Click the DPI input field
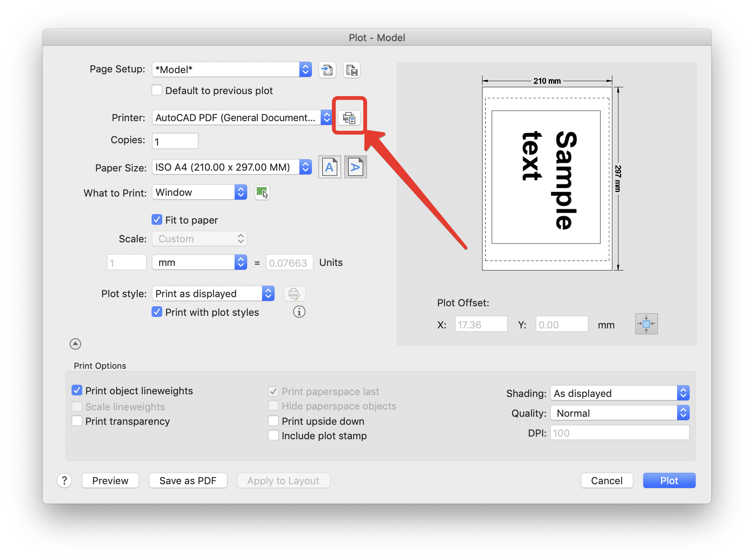The image size is (754, 560). pos(619,433)
